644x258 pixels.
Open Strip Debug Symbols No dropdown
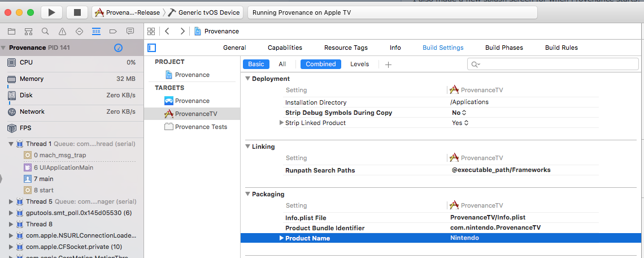(460, 113)
